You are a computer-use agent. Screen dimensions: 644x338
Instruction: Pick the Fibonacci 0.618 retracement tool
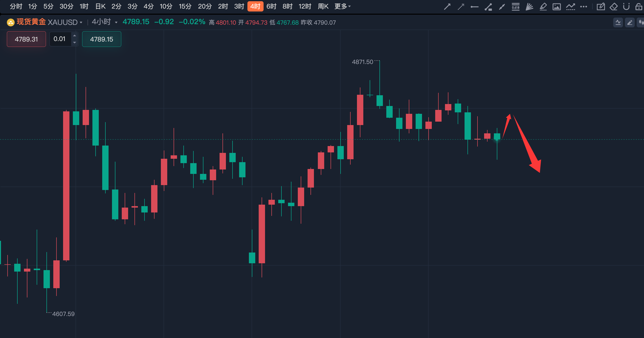click(x=515, y=7)
